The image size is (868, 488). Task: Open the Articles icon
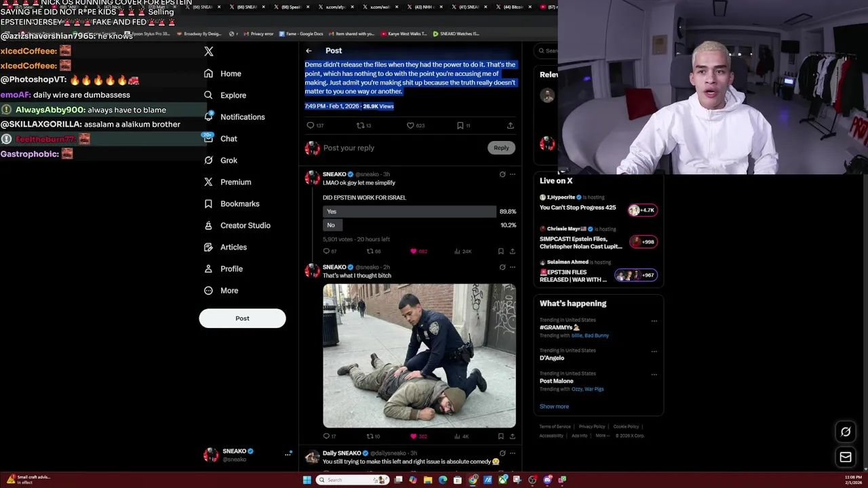pos(208,247)
